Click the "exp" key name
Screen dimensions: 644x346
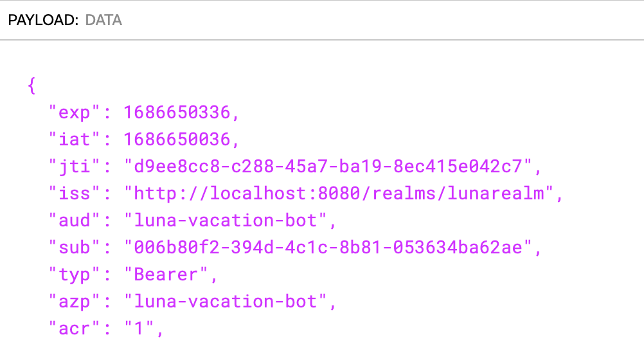[75, 113]
